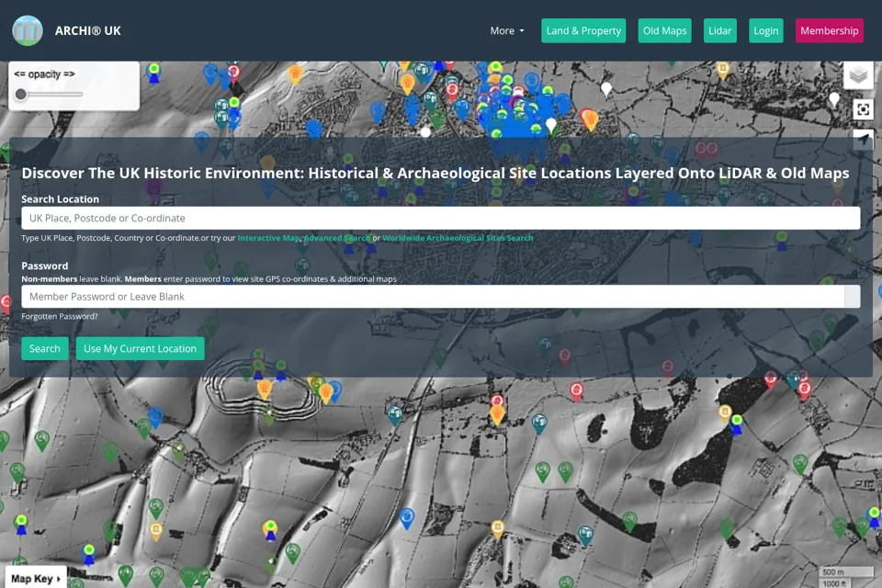Go to Land & Property

[583, 31]
